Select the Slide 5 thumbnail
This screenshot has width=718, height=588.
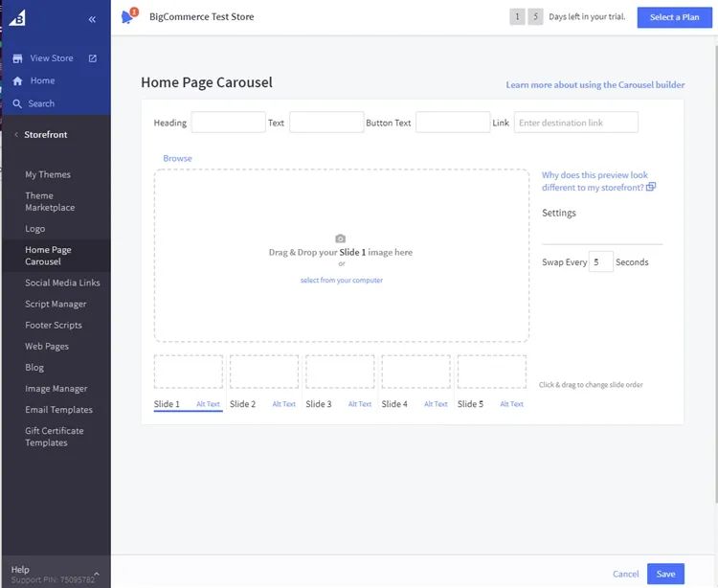pos(492,372)
